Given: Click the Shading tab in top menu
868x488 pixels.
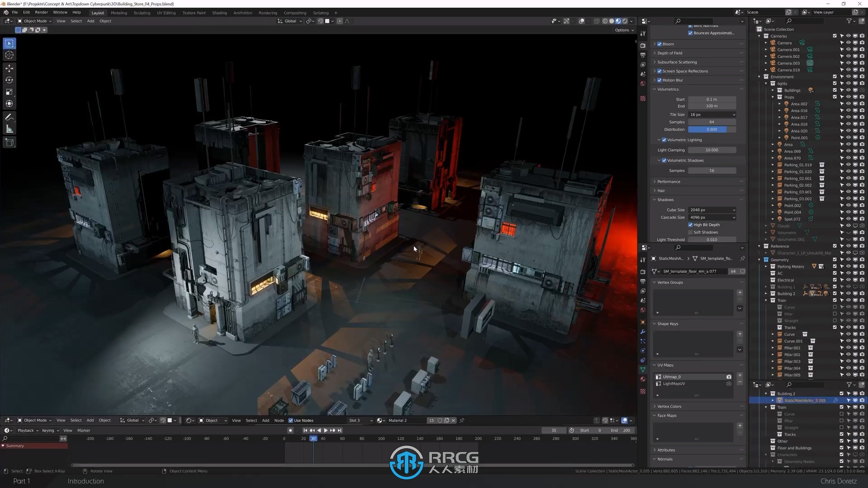Looking at the screenshot, I should pyautogui.click(x=219, y=13).
